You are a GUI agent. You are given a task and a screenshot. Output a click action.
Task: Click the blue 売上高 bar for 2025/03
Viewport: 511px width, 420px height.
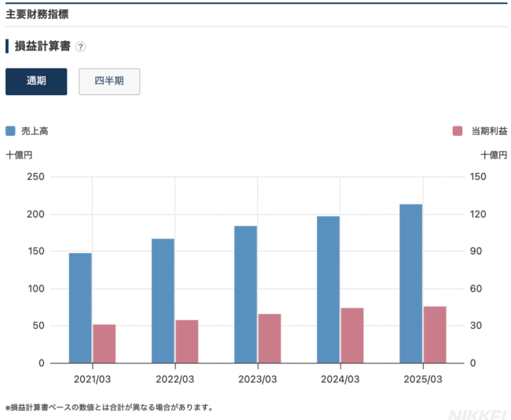pyautogui.click(x=411, y=283)
